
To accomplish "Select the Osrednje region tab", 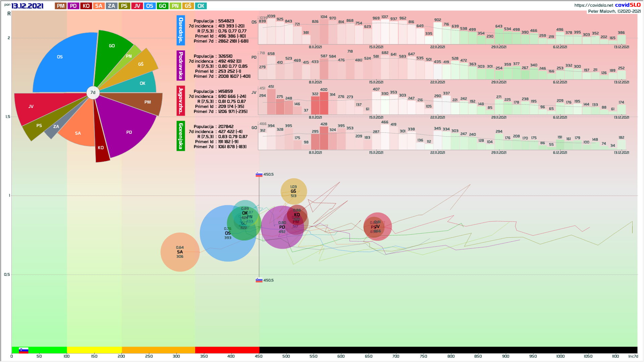I will point(181,31).
